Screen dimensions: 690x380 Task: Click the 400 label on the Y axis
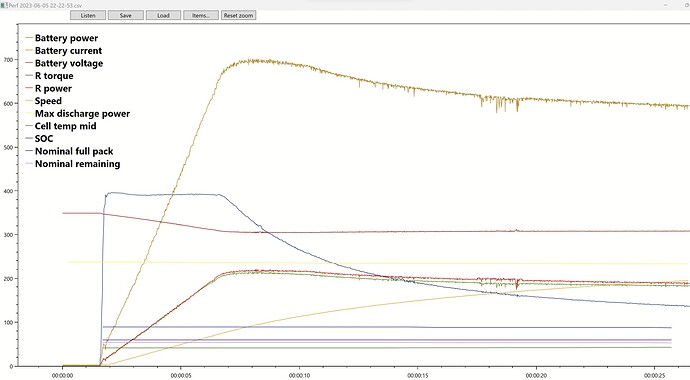[x=8, y=191]
